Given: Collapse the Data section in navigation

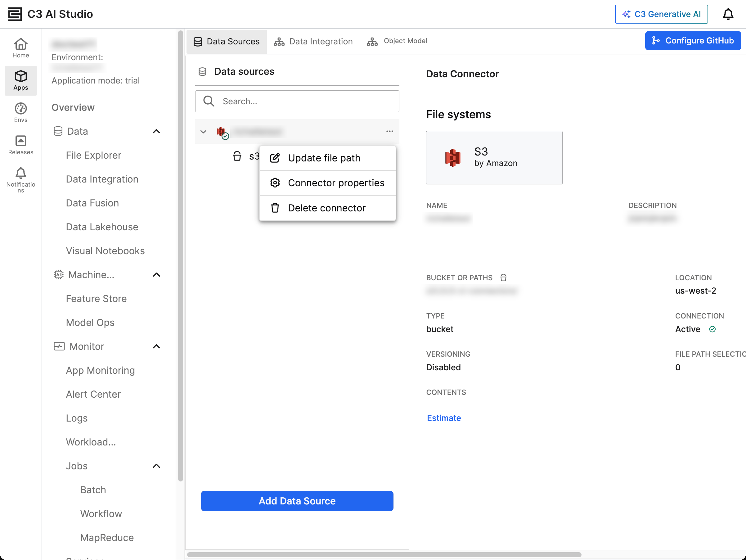Looking at the screenshot, I should (156, 131).
